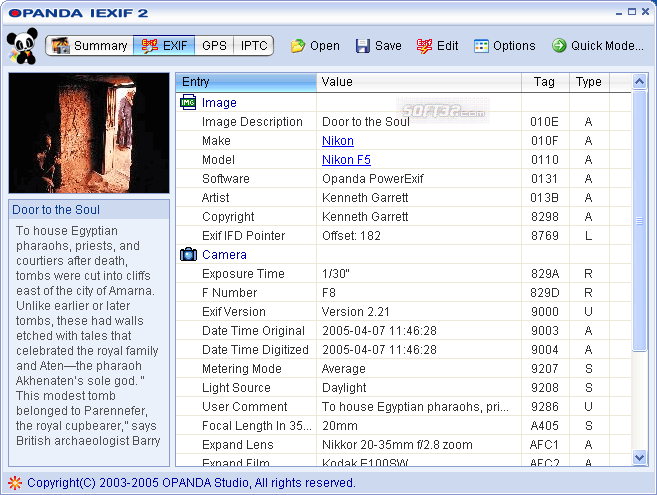Follow the Nikon F5 model link

pos(346,160)
